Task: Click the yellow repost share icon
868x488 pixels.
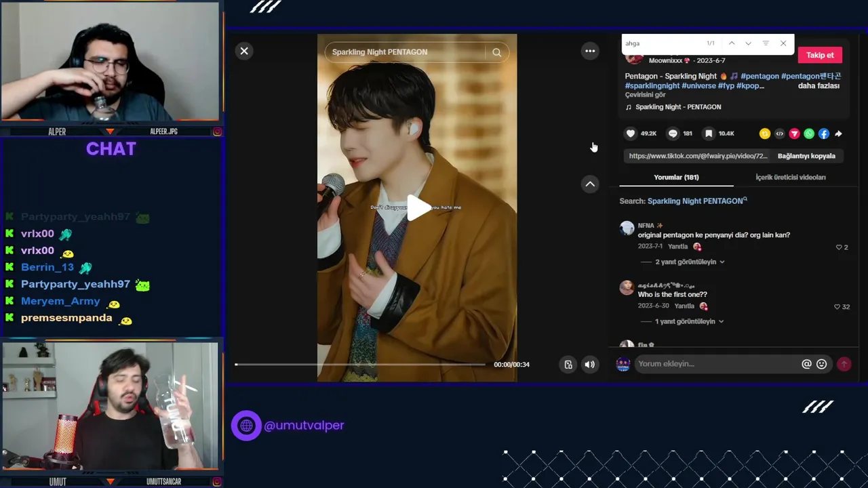Action: [764, 134]
